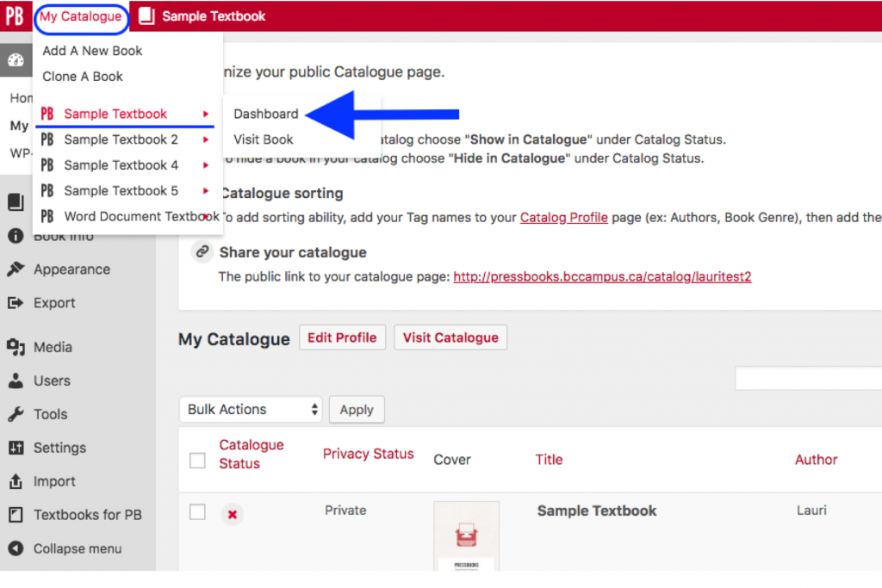Viewport: 882px width, 588px height.
Task: Click the red X catalogue status icon
Action: 233,514
